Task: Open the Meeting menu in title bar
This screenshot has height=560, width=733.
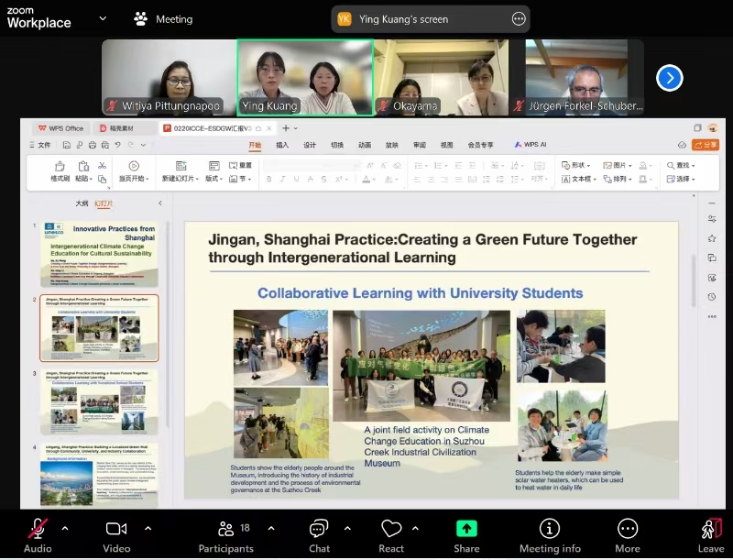Action: [x=163, y=18]
